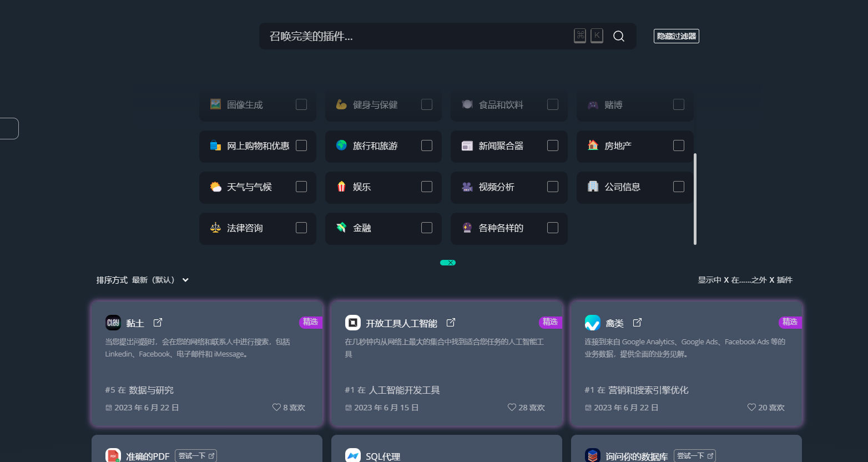This screenshot has height=462, width=868.
Task: Click 尝试一下 button on 询问你的数据库 card
Action: click(695, 455)
